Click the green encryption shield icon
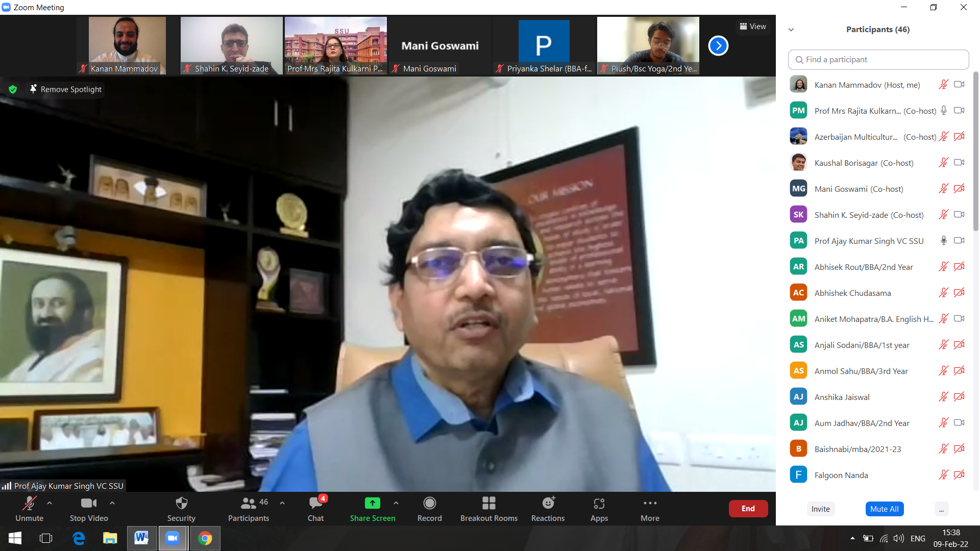This screenshot has width=980, height=551. click(13, 89)
